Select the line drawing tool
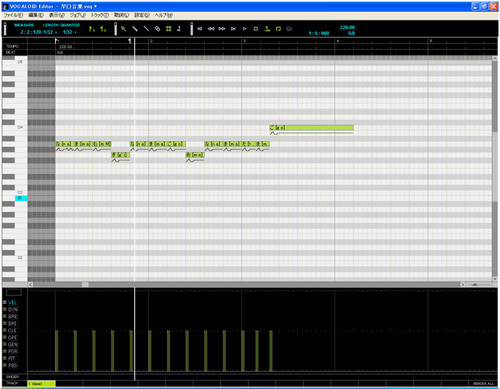Image resolution: width=500 pixels, height=389 pixels. (146, 29)
